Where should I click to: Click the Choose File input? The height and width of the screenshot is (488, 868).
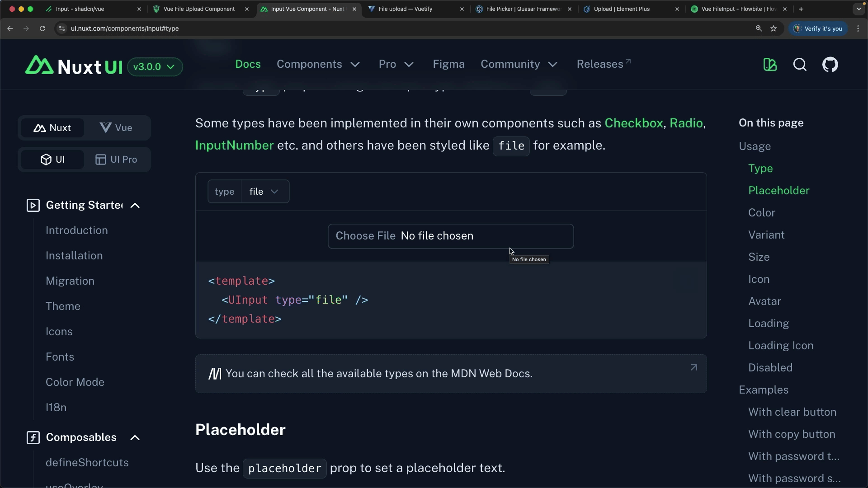(451, 236)
